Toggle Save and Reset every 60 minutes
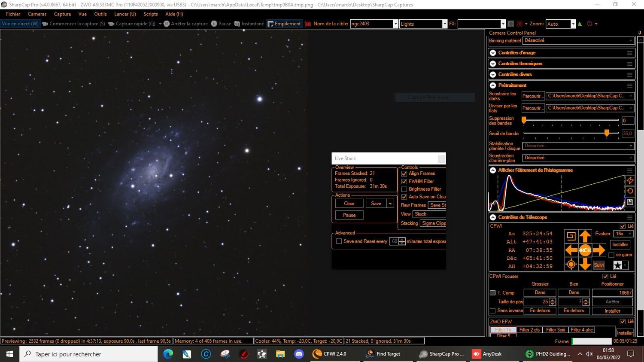 click(x=339, y=241)
